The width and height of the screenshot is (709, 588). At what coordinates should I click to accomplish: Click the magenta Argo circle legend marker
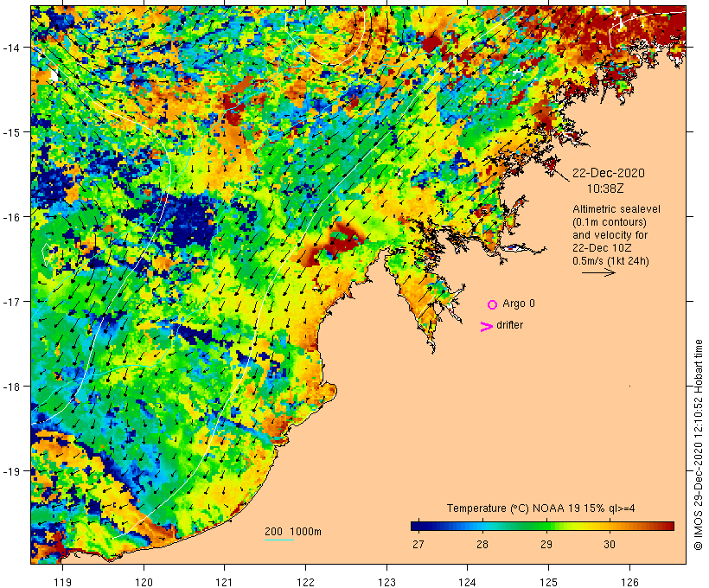point(493,305)
